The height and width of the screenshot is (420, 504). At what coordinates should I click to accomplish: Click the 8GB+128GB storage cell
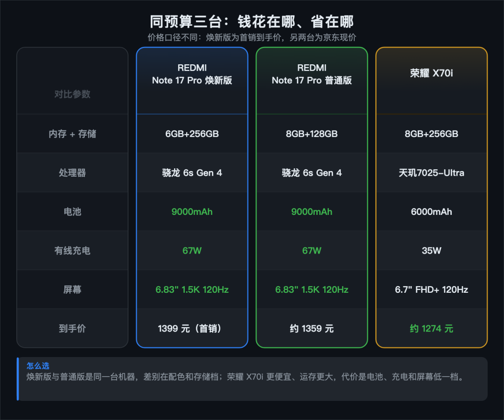coord(312,134)
